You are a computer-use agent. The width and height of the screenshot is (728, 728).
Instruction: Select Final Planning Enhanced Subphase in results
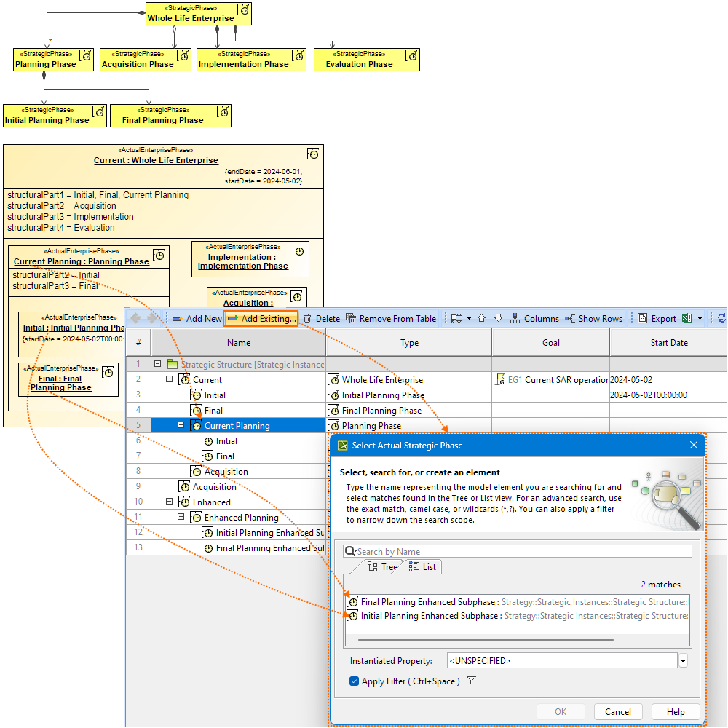(518, 602)
